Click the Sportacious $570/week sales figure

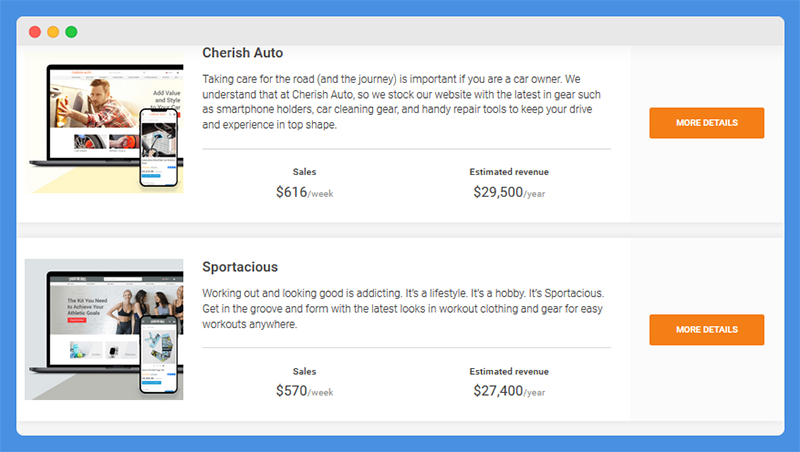click(x=305, y=391)
